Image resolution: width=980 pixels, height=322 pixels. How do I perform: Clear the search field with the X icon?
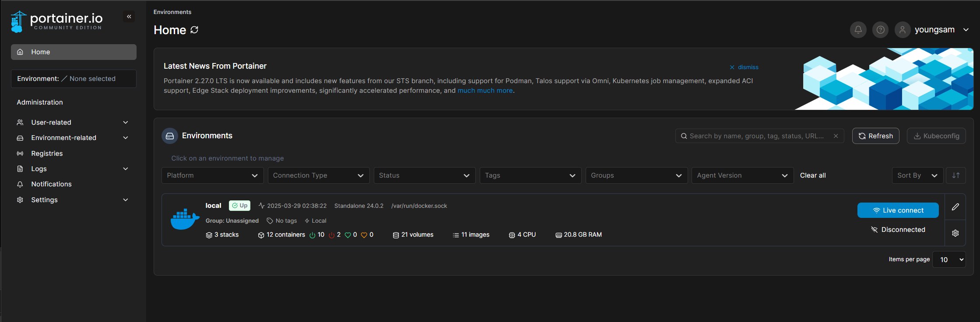coord(836,136)
